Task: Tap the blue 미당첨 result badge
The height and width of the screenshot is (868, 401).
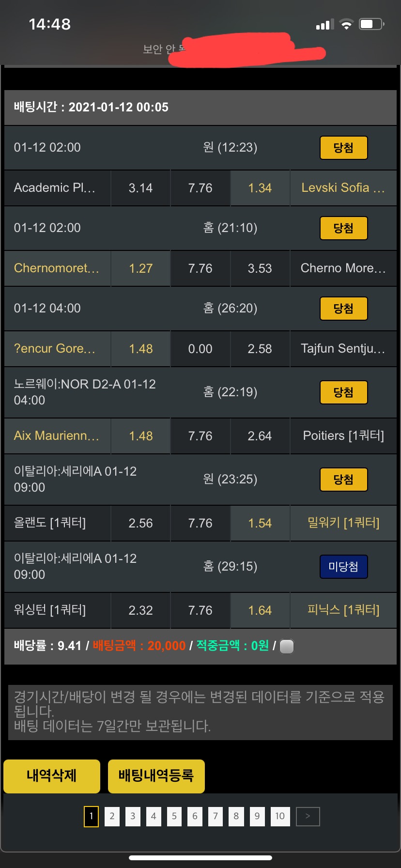Action: [x=343, y=567]
